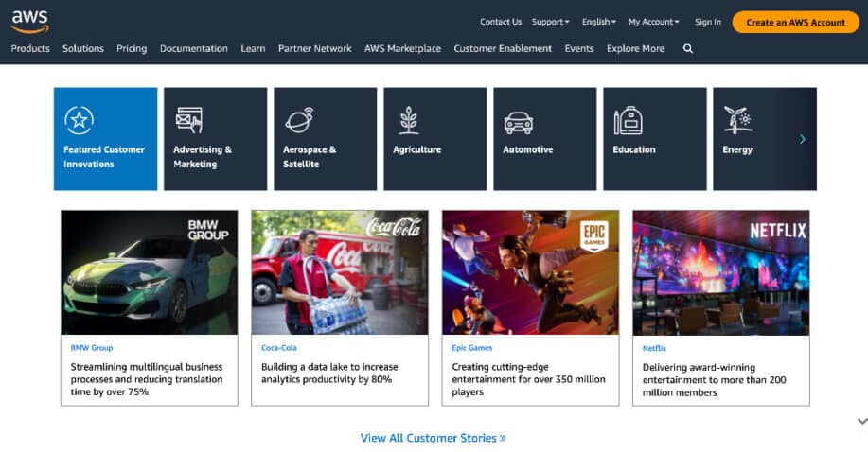The image size is (868, 452).
Task: Select the Energy tile label
Action: (x=736, y=150)
